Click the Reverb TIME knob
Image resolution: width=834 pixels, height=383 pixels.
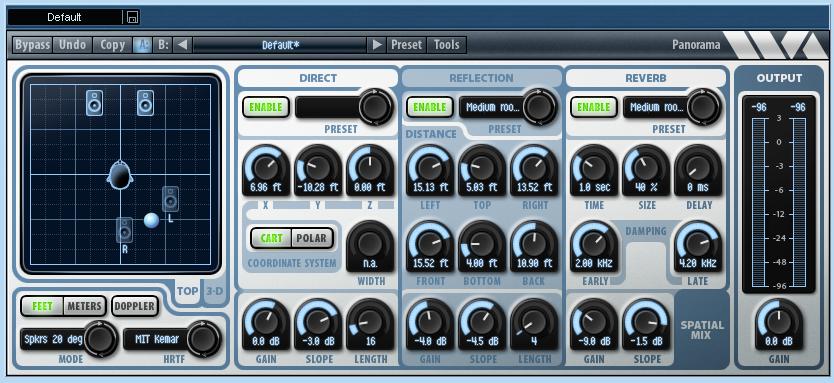point(594,169)
